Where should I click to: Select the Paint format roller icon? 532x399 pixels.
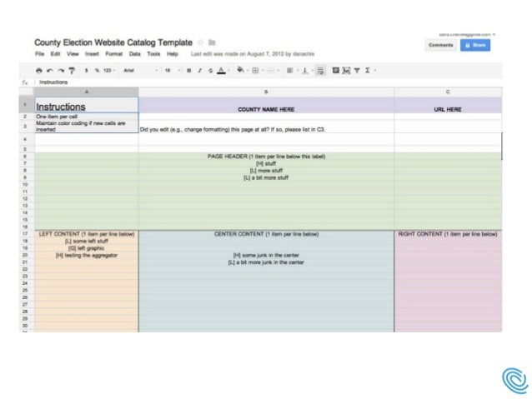pos(72,71)
